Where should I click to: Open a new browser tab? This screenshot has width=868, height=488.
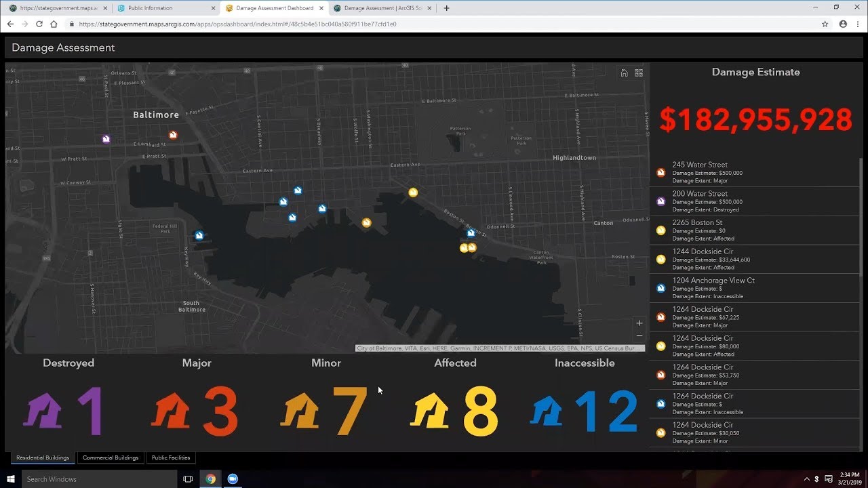pos(446,8)
